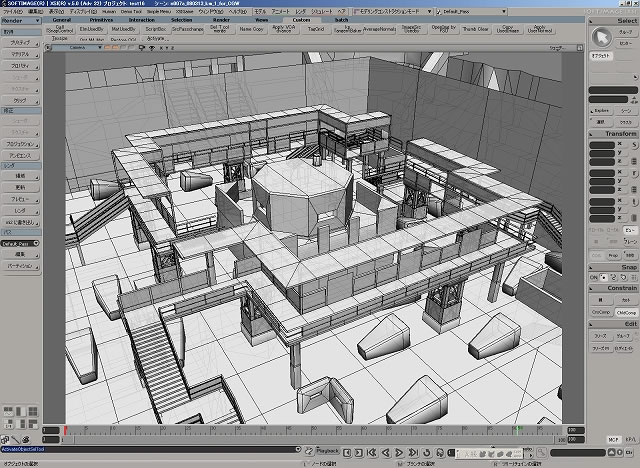
Task: Click the Default_Pass button in left panel
Action: pos(19,243)
